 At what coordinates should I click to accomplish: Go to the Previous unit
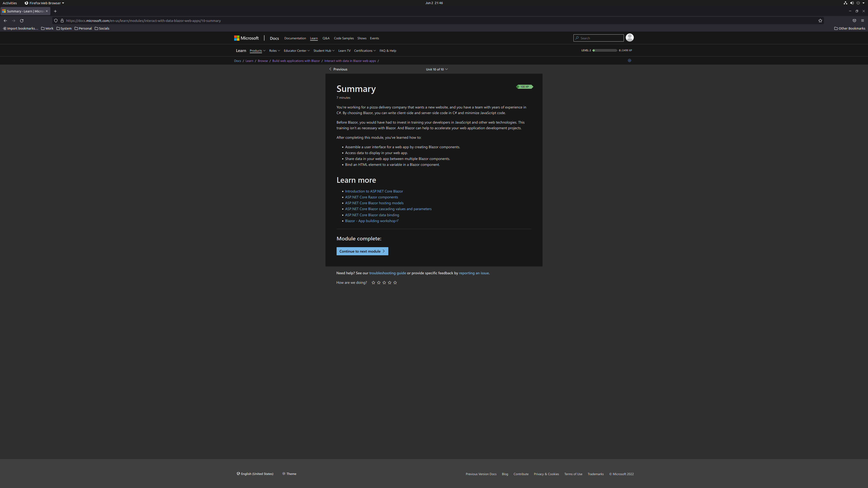pyautogui.click(x=338, y=69)
